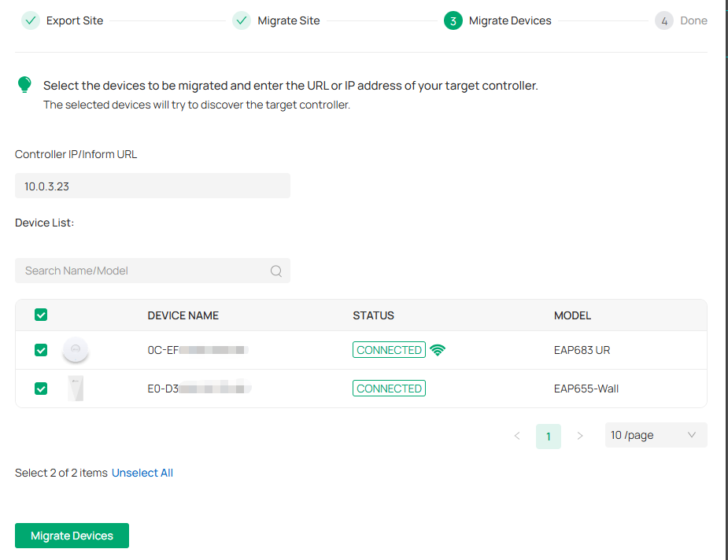Go to the next page arrow

coord(580,436)
